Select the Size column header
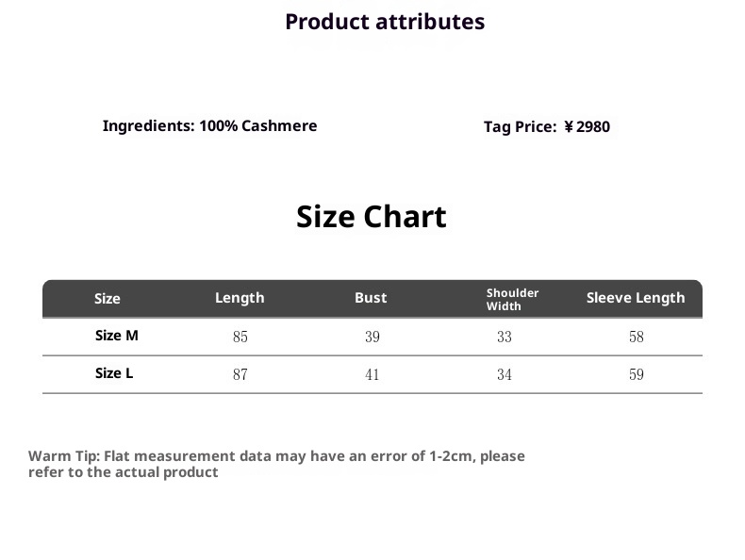Viewport: 745px width, 560px height. pos(108,299)
